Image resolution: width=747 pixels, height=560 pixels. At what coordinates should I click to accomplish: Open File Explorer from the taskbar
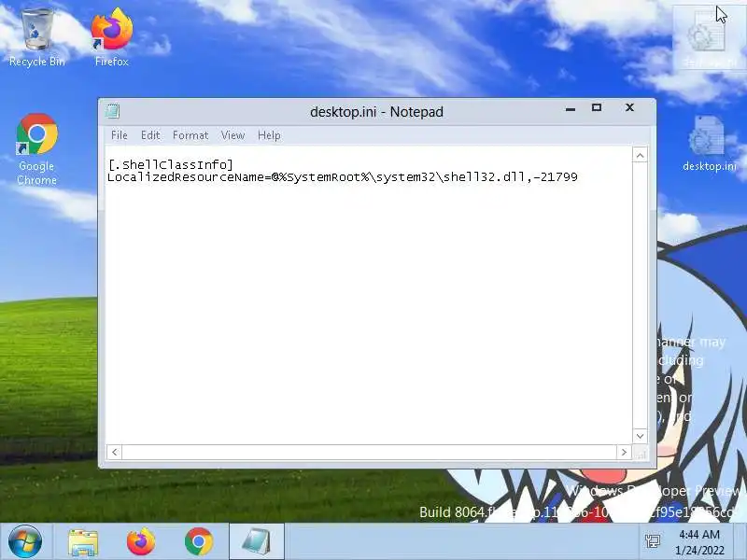coord(83,542)
